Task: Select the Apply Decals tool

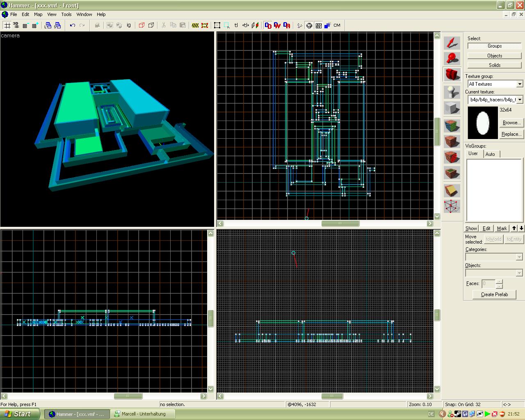Action: pos(452,157)
